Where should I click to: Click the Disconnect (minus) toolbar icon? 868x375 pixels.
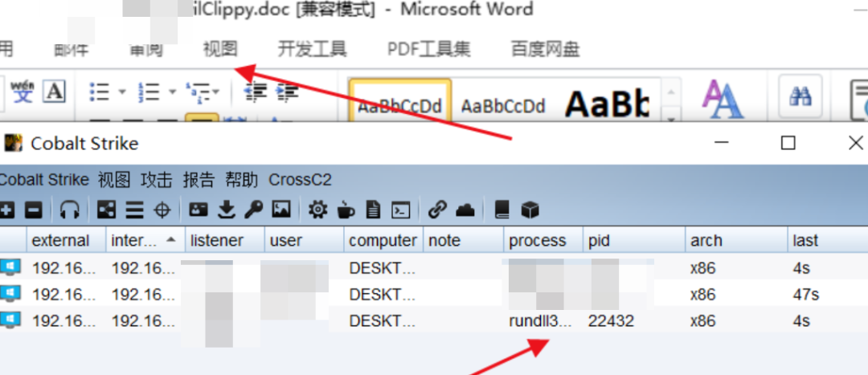[x=34, y=210]
